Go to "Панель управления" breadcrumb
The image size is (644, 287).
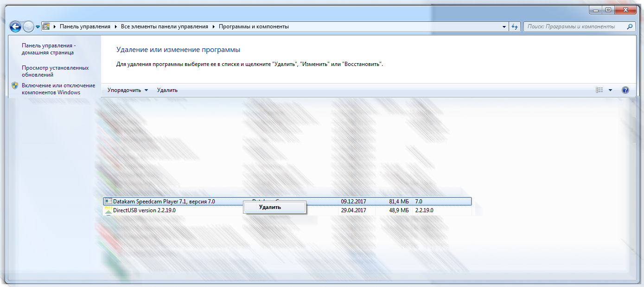[85, 26]
